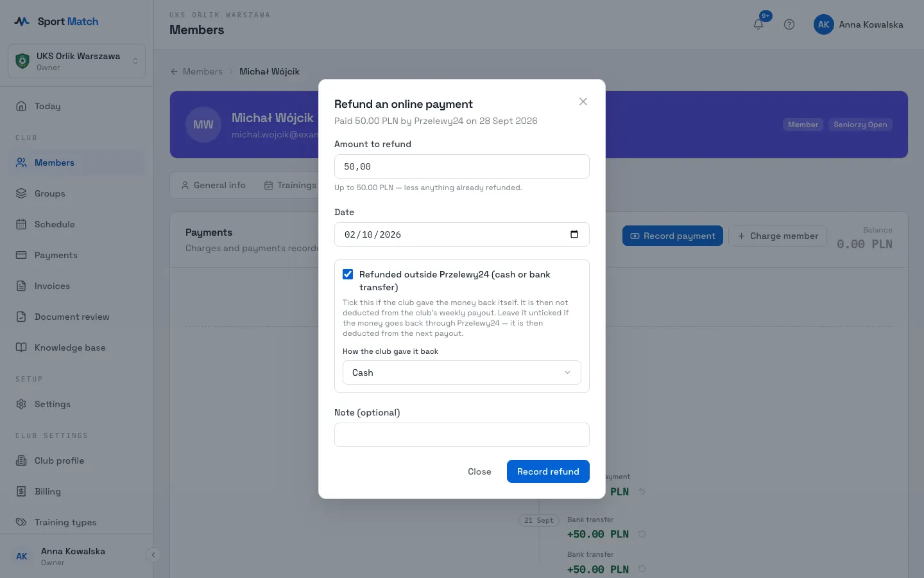Collapse the sidebar with the chevron button
The width and height of the screenshot is (924, 578).
(x=153, y=555)
